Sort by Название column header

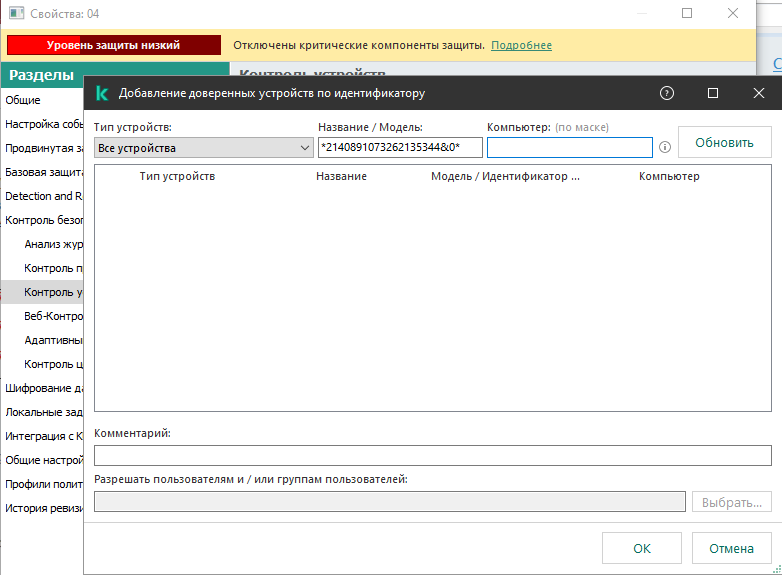click(341, 176)
